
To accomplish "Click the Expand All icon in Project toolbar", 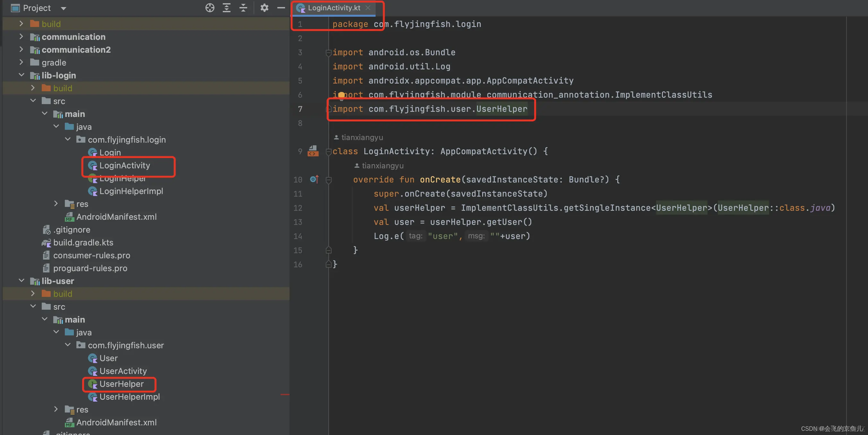I will click(x=226, y=8).
